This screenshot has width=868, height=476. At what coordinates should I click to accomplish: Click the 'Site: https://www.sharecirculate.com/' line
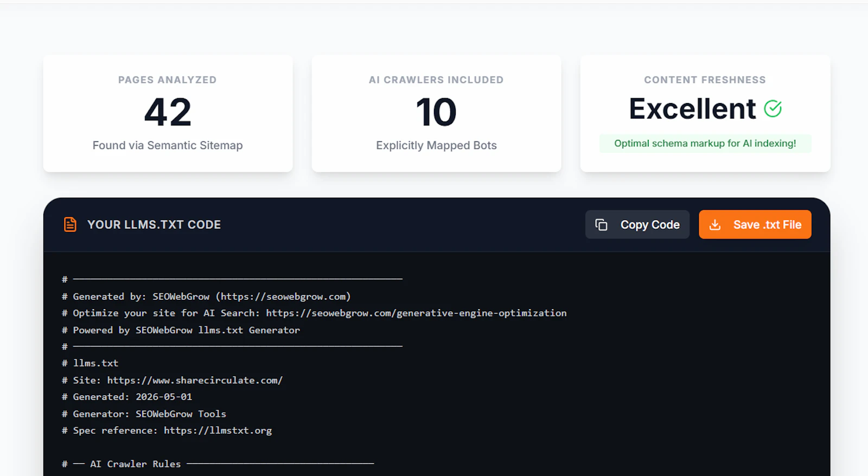pyautogui.click(x=172, y=380)
